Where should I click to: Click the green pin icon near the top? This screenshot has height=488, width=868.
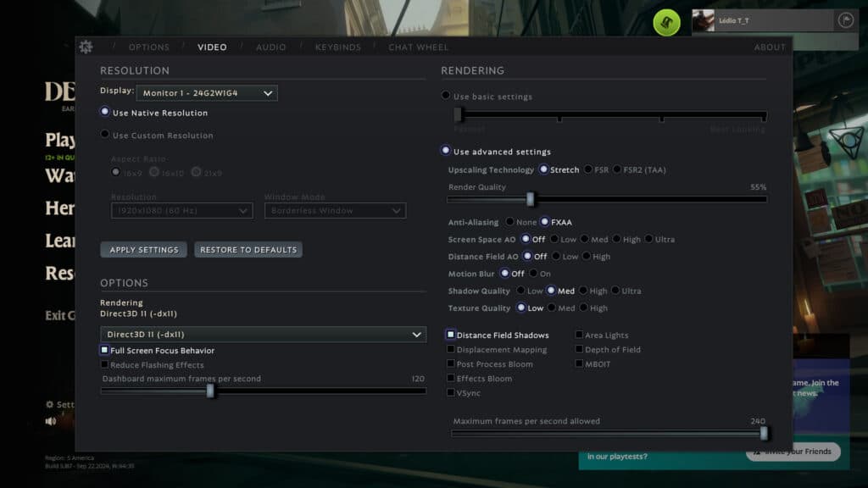666,22
